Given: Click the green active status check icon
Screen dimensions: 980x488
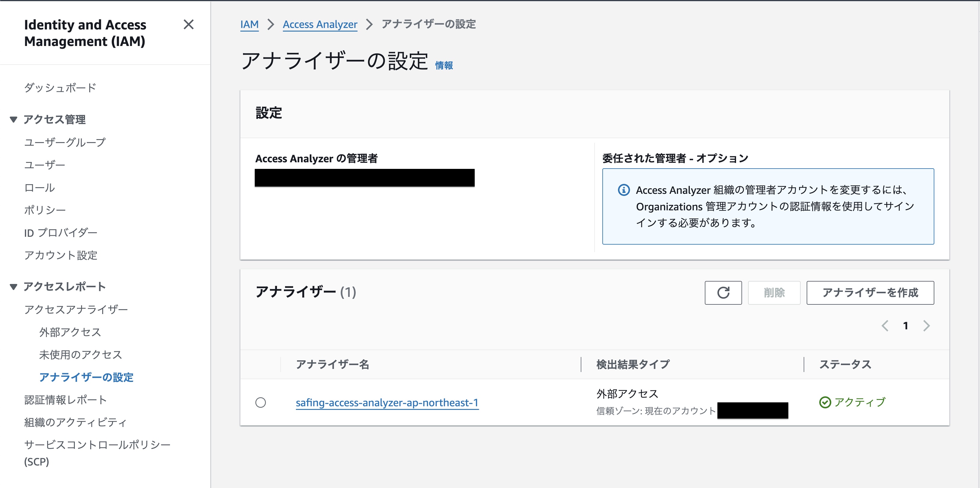Looking at the screenshot, I should click(x=825, y=402).
